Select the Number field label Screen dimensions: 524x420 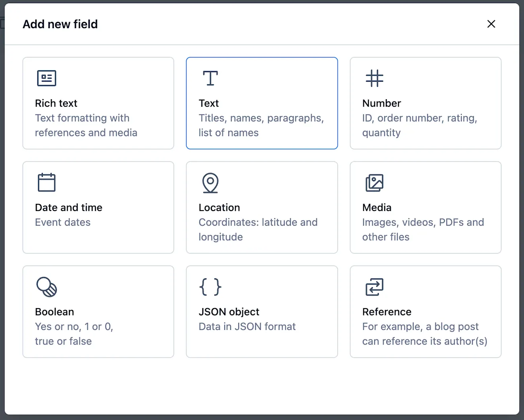click(381, 103)
